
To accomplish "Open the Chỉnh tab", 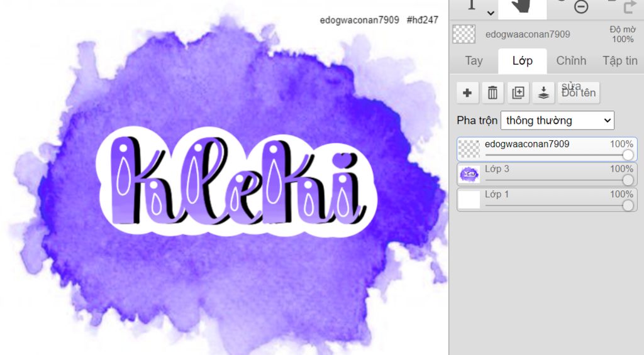I will click(571, 61).
